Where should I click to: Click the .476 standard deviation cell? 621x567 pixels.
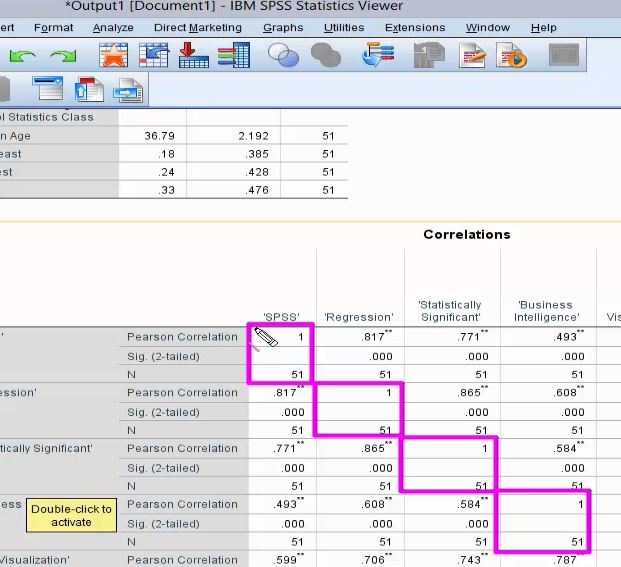point(257,190)
